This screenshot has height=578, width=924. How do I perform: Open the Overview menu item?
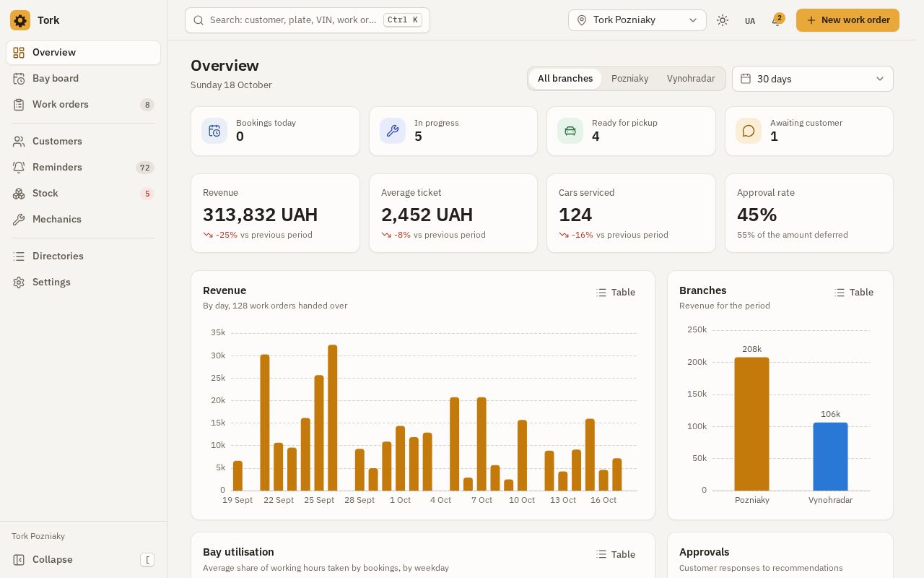coord(83,53)
